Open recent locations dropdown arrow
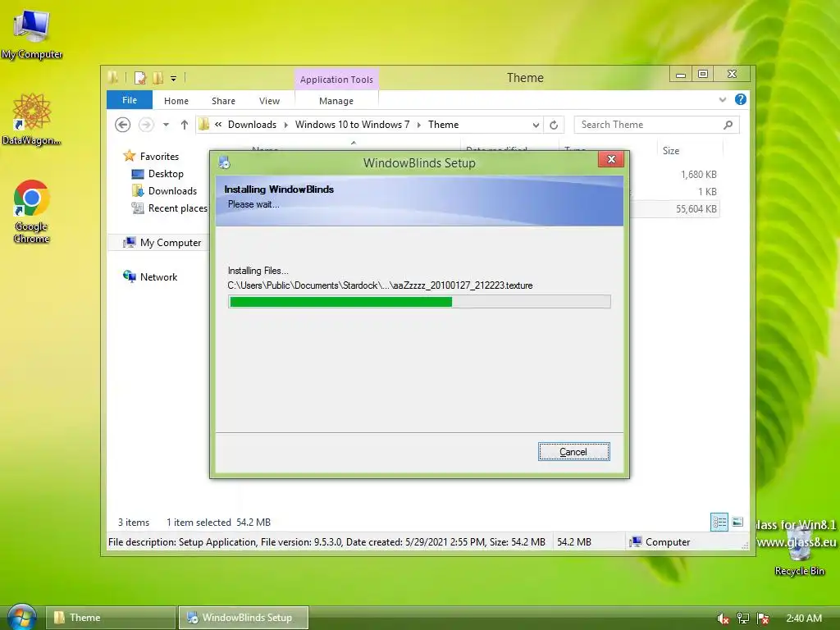The height and width of the screenshot is (630, 840). (x=166, y=125)
